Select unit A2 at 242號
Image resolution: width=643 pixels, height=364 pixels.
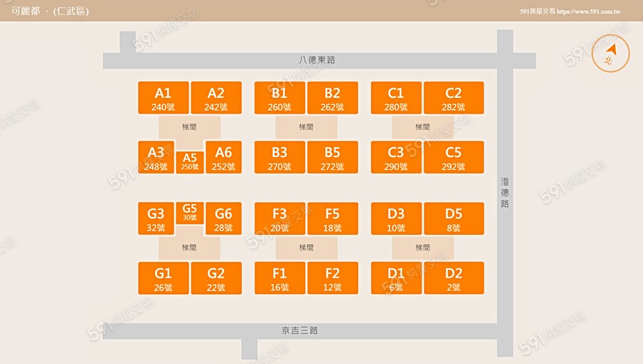pos(216,98)
